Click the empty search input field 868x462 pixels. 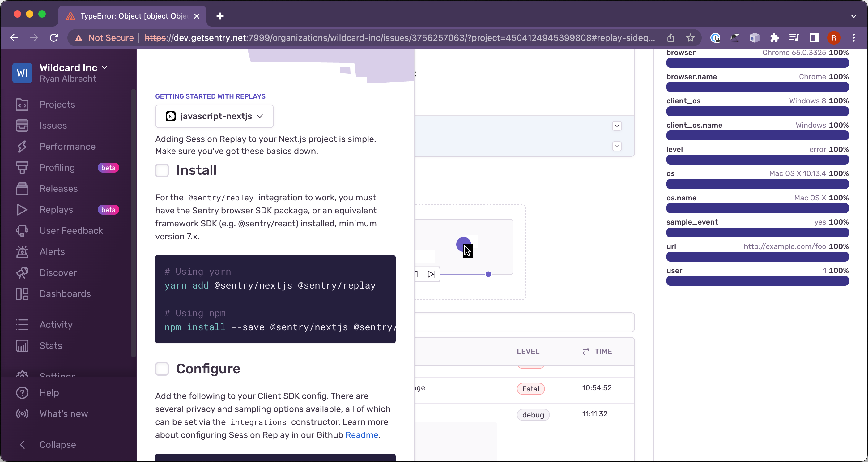524,322
